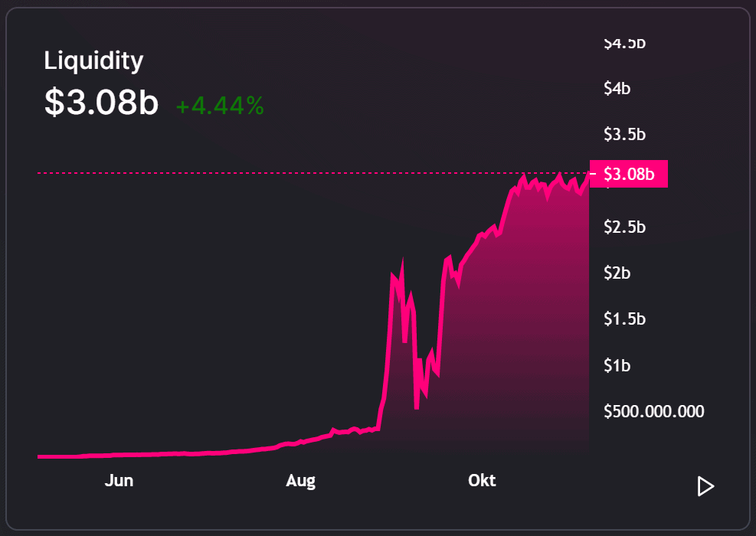Click the $2.5b y-axis label
756x536 pixels.
pyautogui.click(x=624, y=227)
